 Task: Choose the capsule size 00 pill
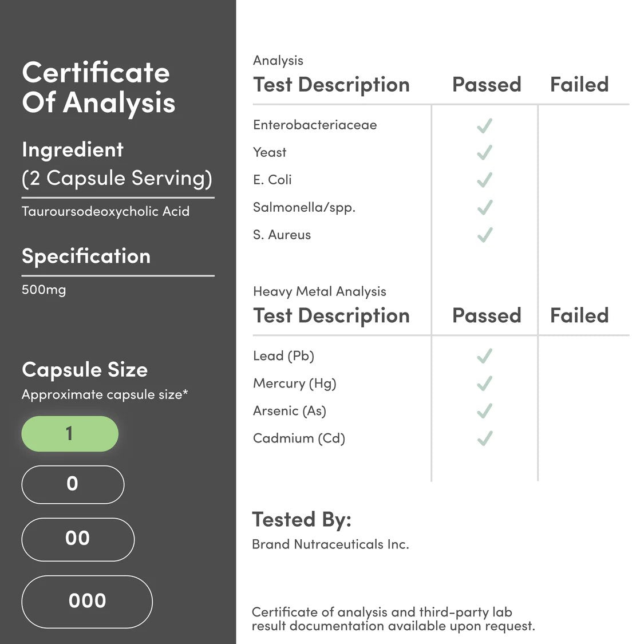tap(78, 539)
